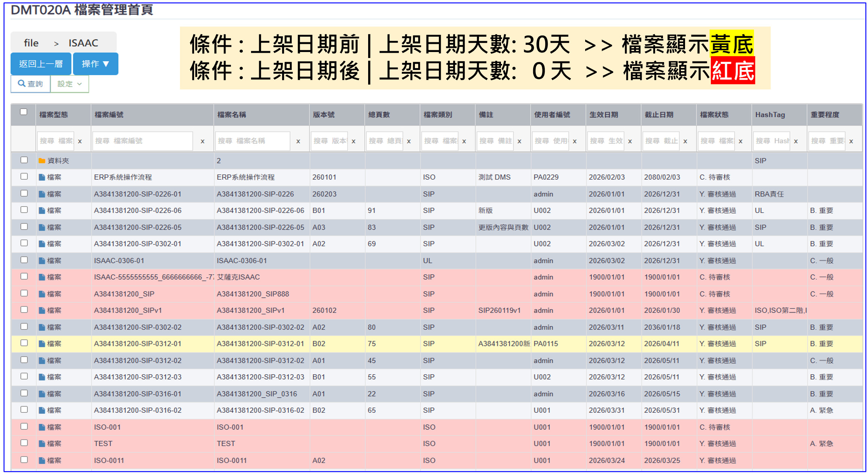
Task: Clear the 檔案名稱 search filter x
Action: point(298,141)
